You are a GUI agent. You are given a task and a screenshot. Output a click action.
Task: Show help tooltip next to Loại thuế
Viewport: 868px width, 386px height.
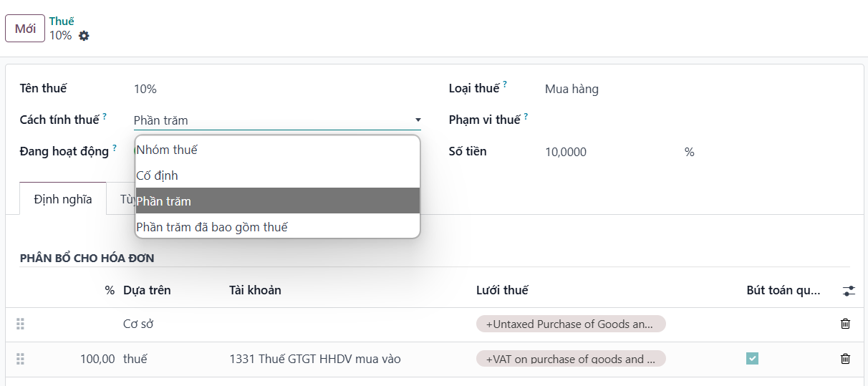coord(505,85)
